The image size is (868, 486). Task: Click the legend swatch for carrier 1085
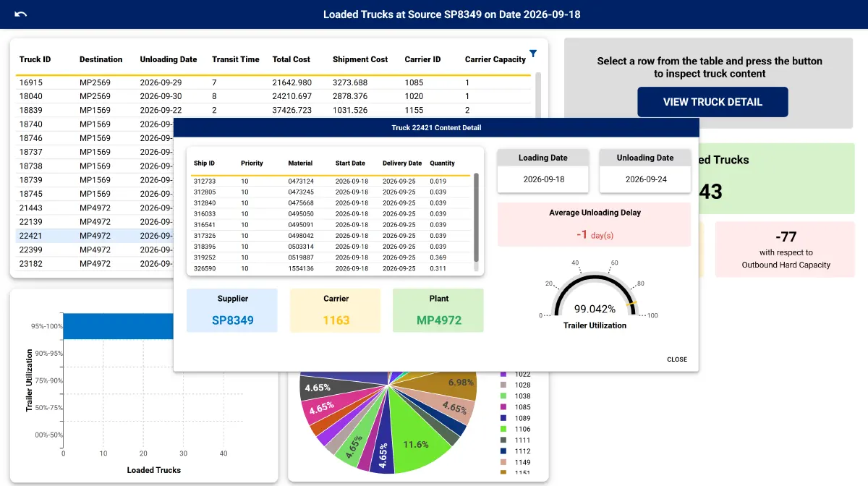(504, 407)
